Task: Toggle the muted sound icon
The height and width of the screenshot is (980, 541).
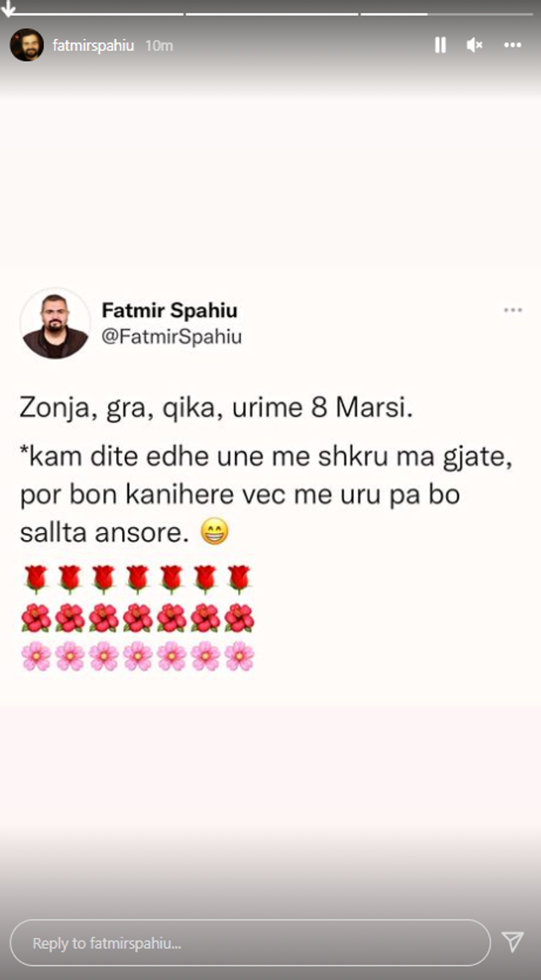Action: 475,45
